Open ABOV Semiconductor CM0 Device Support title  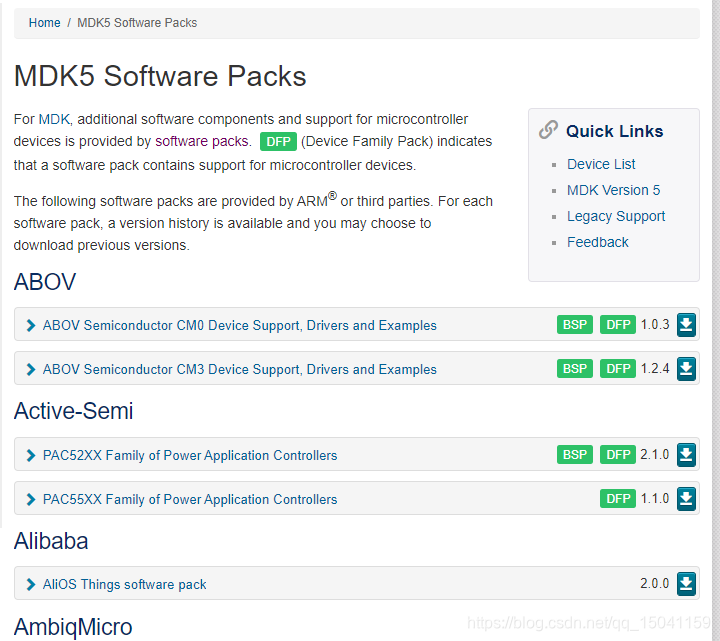[240, 325]
